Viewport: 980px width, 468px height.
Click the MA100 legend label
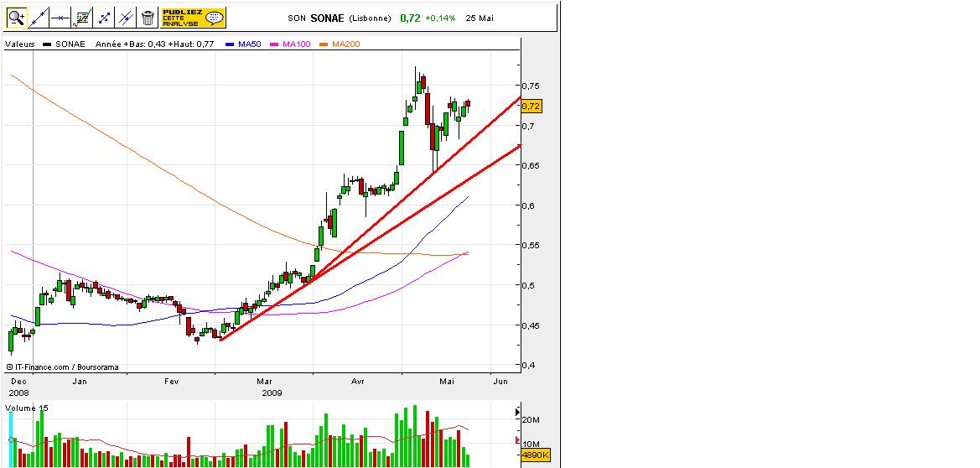tap(296, 44)
